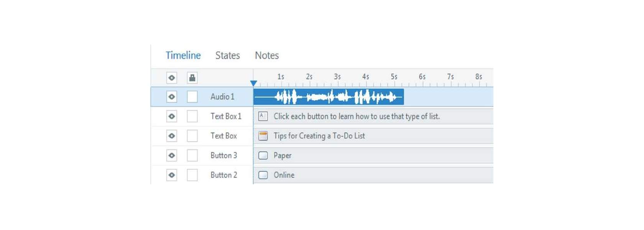Hide the Audio 1 layer with eye icon
The image size is (644, 230).
(x=172, y=97)
